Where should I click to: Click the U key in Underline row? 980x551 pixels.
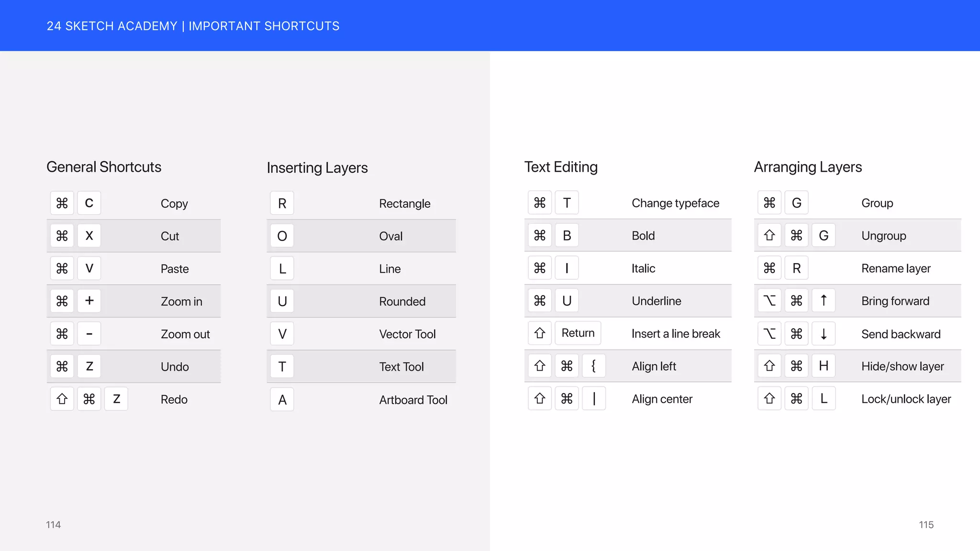(567, 300)
